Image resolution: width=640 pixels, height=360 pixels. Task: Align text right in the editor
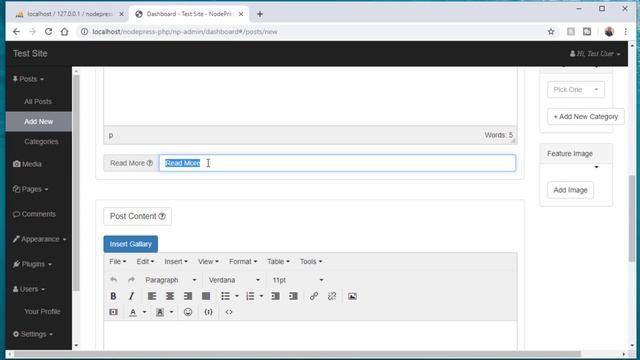[188, 296]
